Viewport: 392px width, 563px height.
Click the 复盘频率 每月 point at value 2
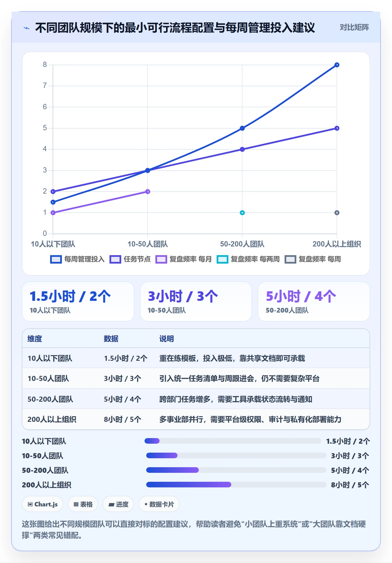click(x=148, y=192)
